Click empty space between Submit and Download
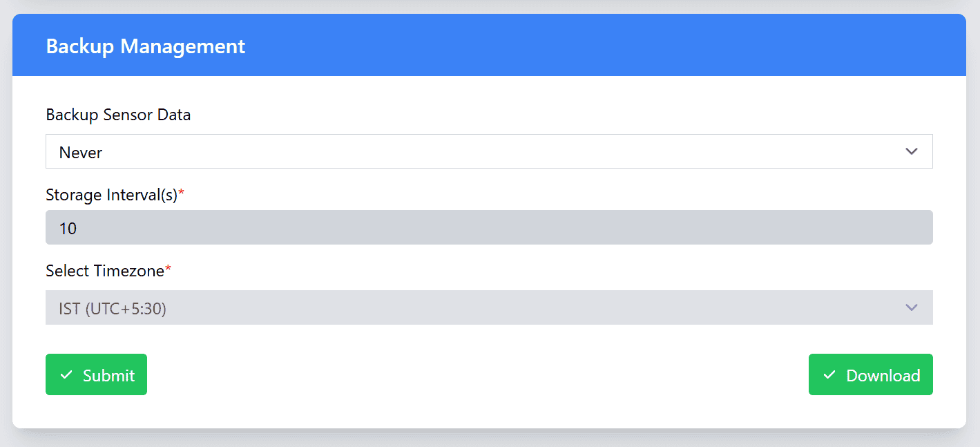The image size is (980, 447). point(477,374)
